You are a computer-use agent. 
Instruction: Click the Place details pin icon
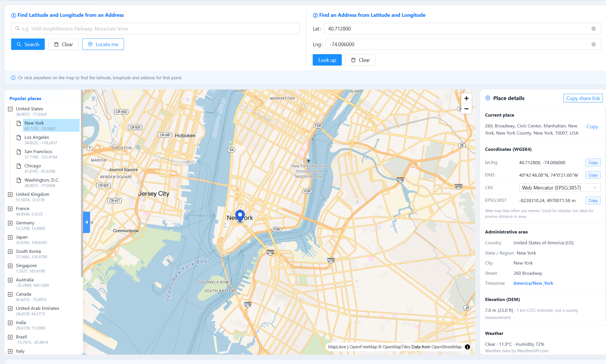pyautogui.click(x=488, y=98)
